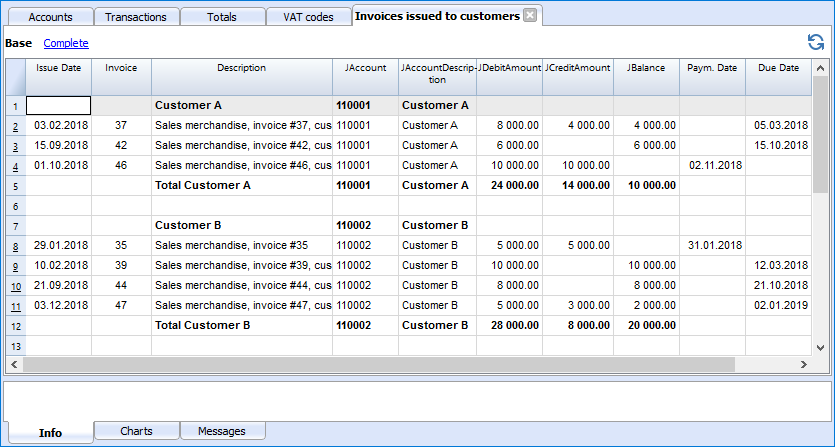
Task: Open the Transactions tab
Action: (x=136, y=17)
